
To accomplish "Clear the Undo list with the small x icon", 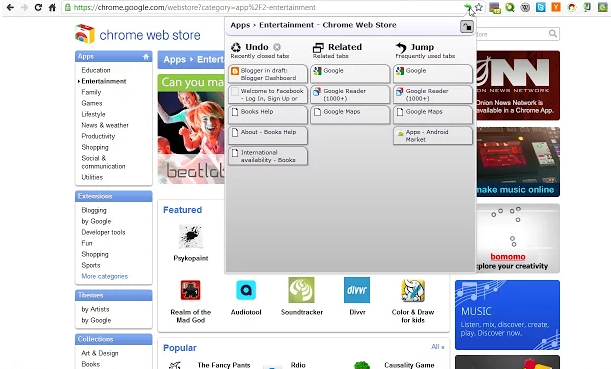I will point(277,47).
